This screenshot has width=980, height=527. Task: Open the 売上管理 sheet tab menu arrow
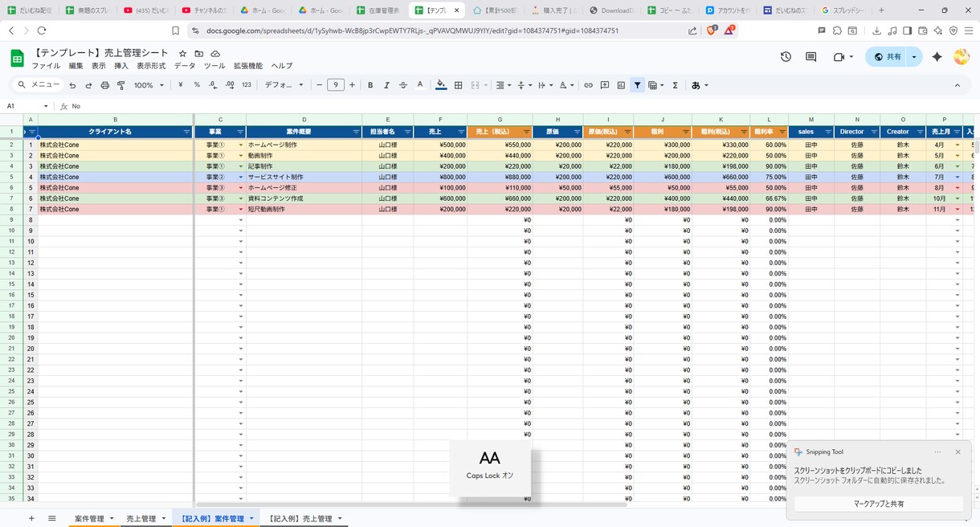coord(164,519)
